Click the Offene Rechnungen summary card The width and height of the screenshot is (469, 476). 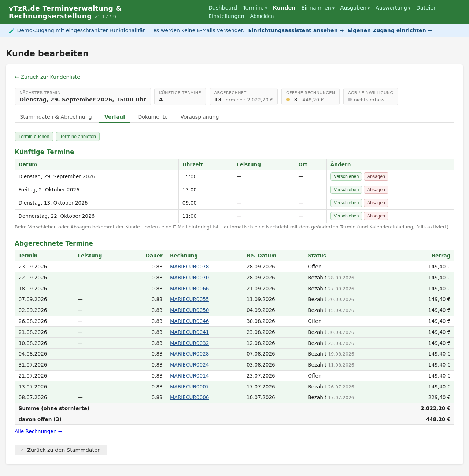310,96
